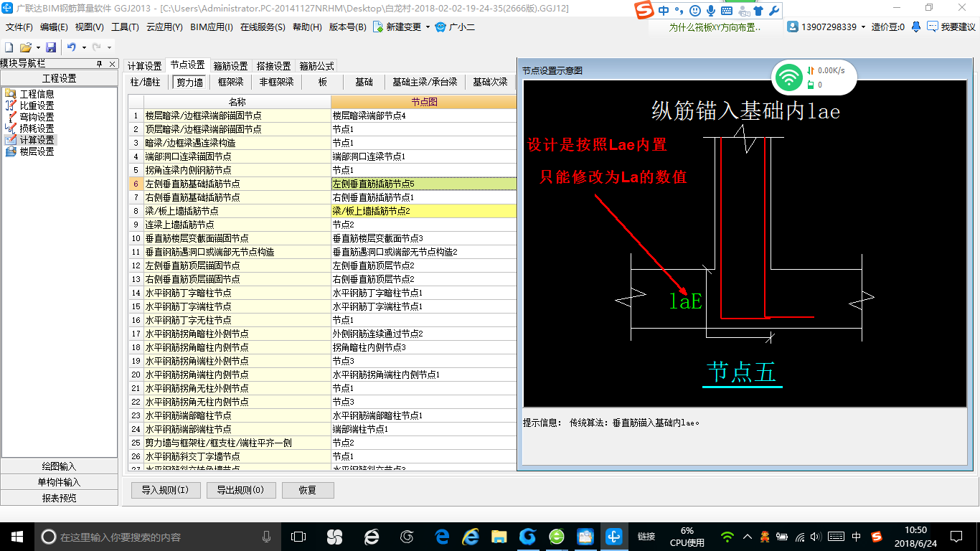Open the Undo history dropdown arrow
980x551 pixels.
[84, 47]
